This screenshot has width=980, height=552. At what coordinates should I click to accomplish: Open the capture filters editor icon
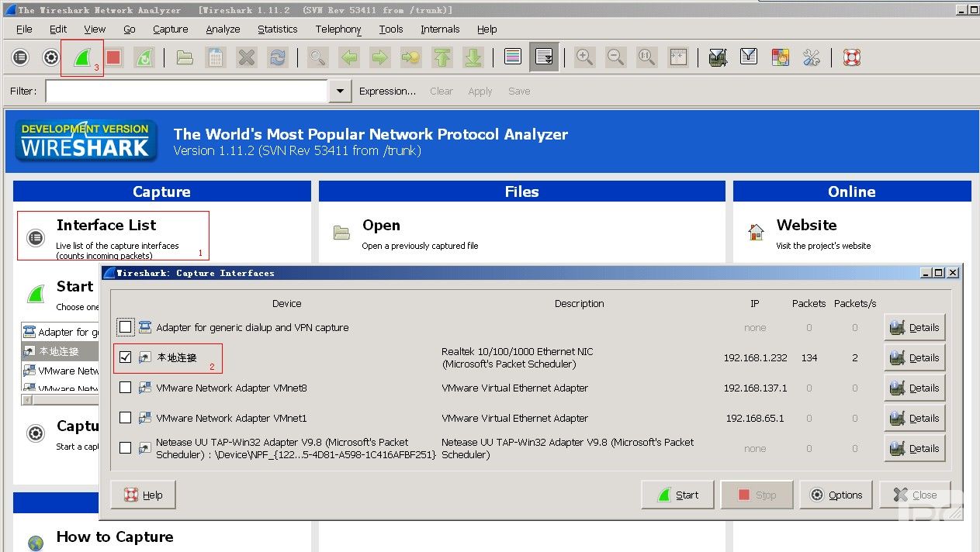click(x=718, y=57)
